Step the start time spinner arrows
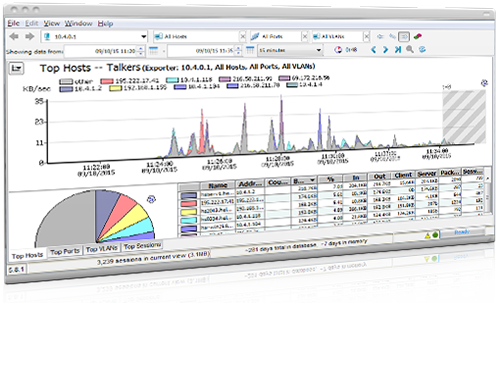500x375 pixels. (x=141, y=51)
